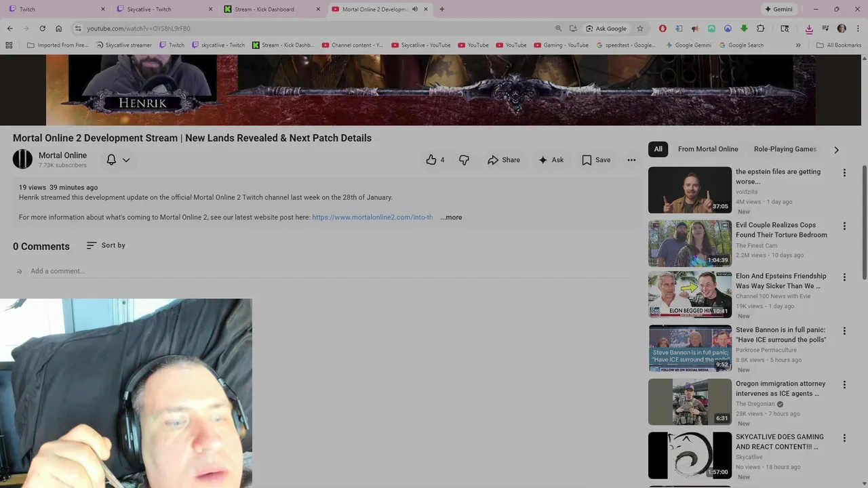
Task: Click the Ask button
Action: pos(551,160)
